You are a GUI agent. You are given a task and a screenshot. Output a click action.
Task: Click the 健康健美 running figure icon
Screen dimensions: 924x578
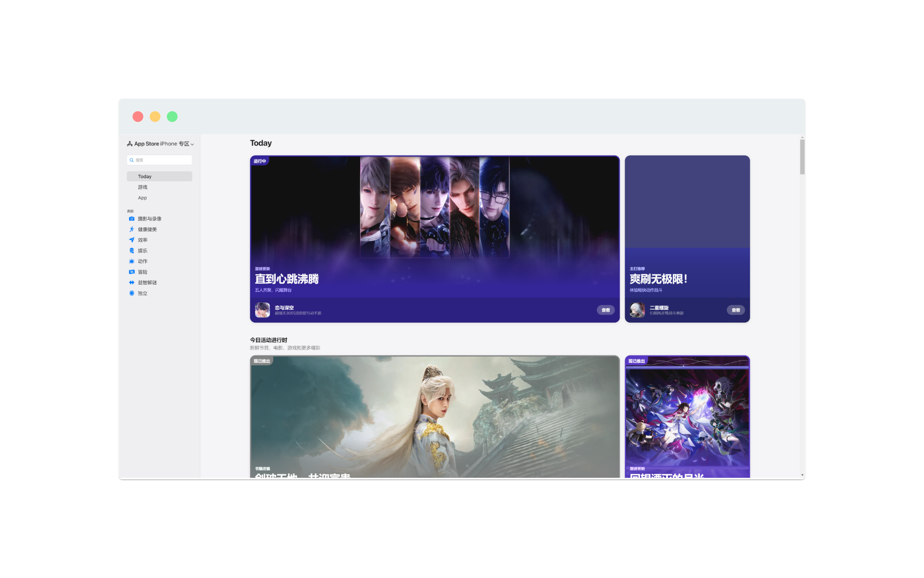click(x=131, y=229)
